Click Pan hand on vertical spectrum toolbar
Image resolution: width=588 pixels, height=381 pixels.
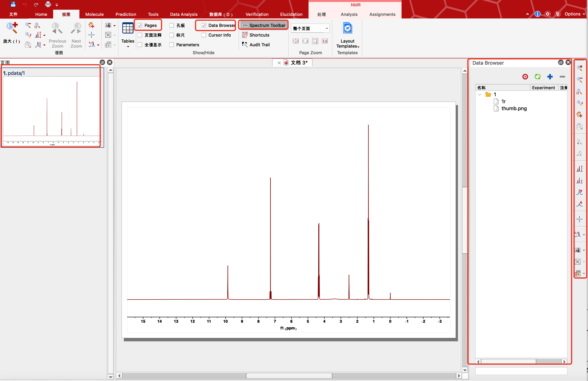point(580,115)
